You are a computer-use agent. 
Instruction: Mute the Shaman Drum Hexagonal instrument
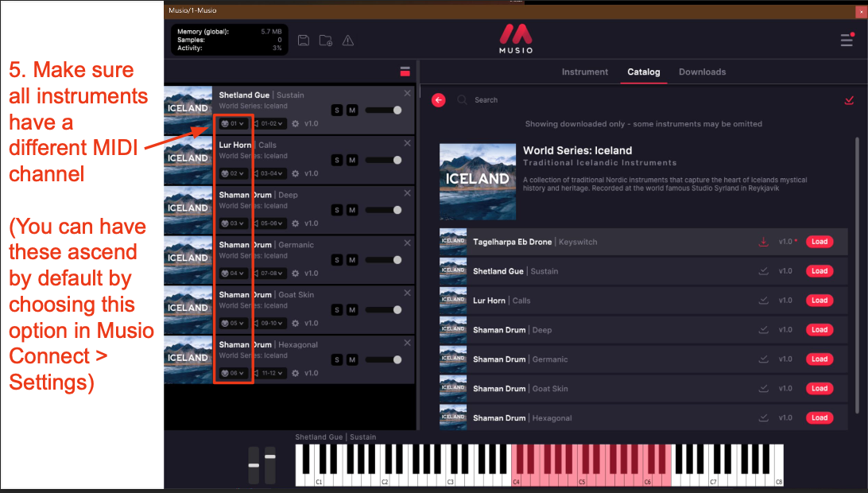(x=352, y=359)
